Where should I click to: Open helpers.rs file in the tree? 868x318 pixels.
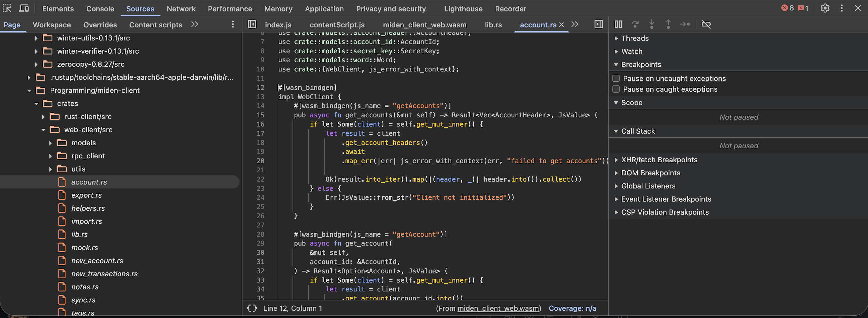[88, 208]
